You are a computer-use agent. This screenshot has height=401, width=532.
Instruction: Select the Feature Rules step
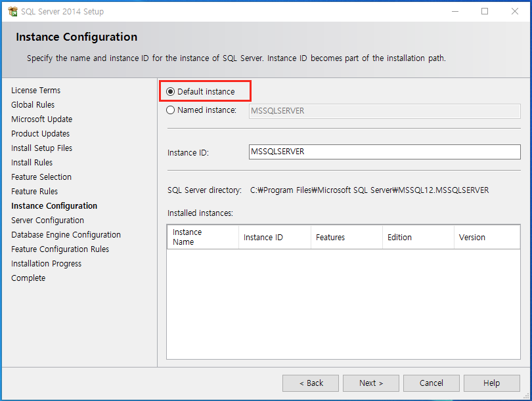click(x=35, y=192)
